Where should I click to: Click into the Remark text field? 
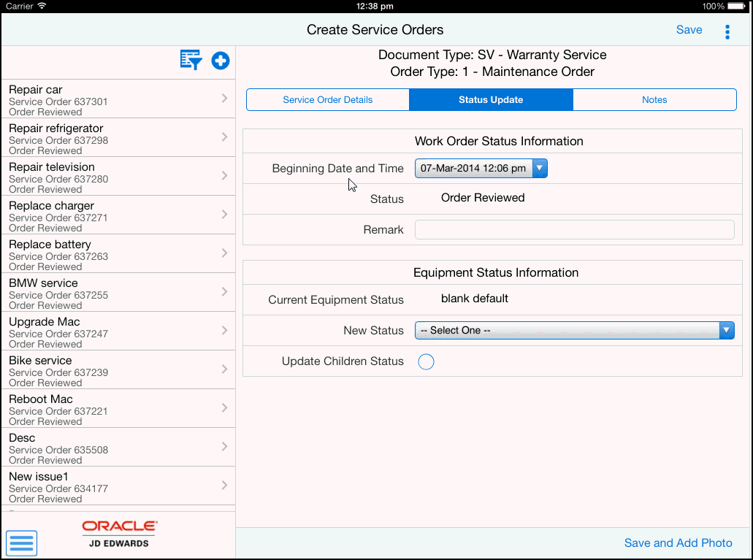574,230
